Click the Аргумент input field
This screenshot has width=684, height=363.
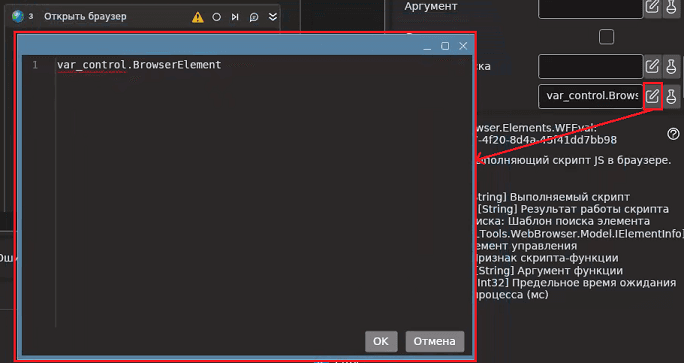(x=590, y=7)
